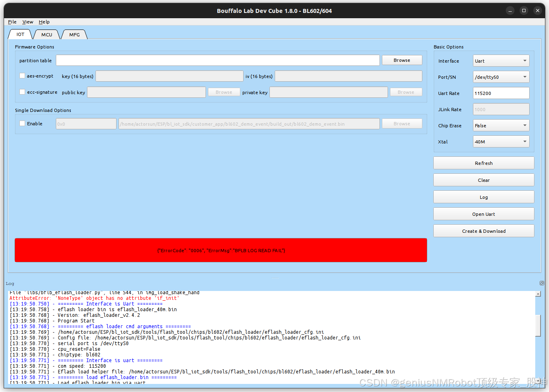Click the 'chiptype: bl602' log line
549x392 pixels.
55,355
